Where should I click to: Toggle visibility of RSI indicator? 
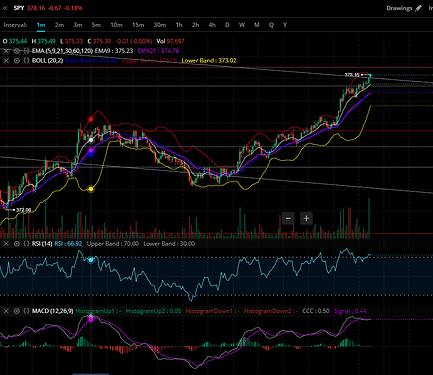pos(16,244)
